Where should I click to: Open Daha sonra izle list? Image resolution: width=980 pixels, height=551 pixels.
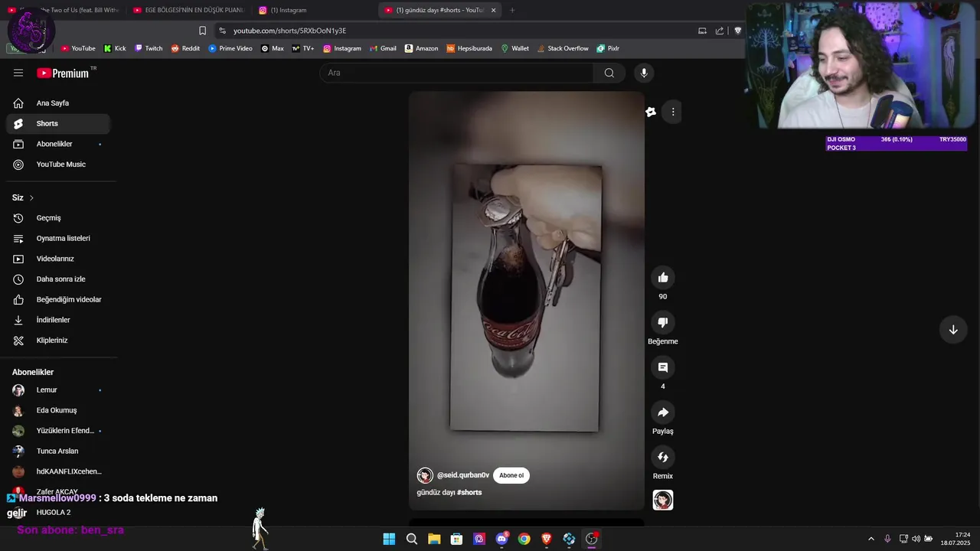[x=57, y=279]
